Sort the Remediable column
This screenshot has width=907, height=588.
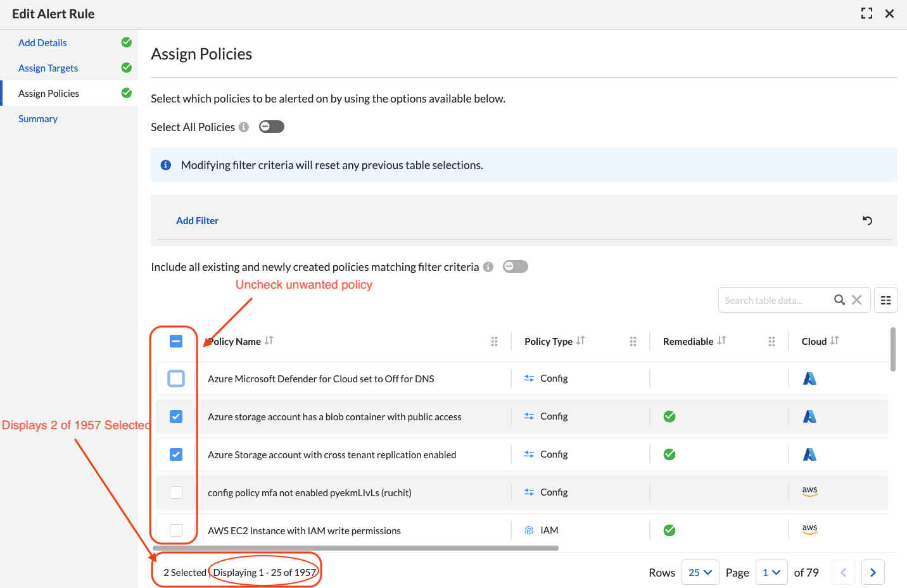click(x=722, y=341)
